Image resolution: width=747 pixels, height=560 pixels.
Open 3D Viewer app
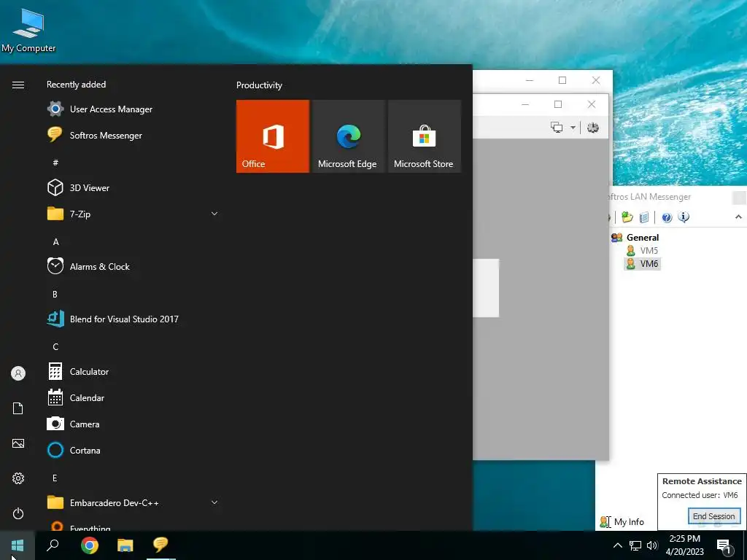[x=133, y=187]
